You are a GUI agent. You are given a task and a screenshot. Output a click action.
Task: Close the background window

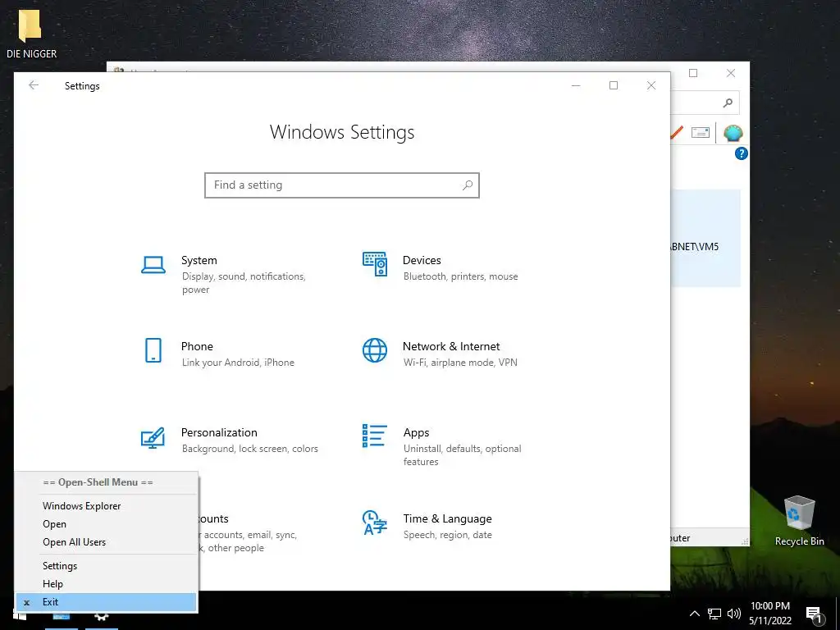[x=731, y=73]
